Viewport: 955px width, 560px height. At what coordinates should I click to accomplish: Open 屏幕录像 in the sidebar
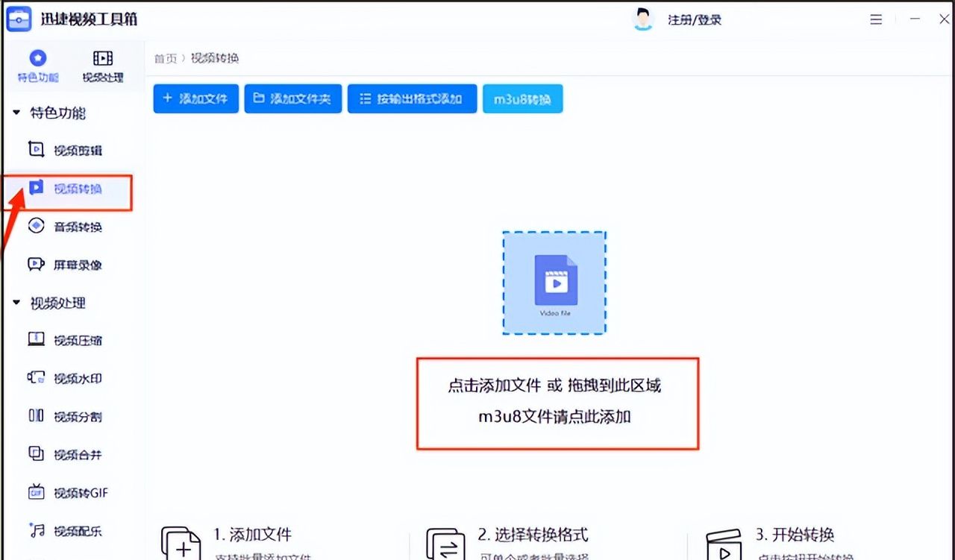coord(66,265)
